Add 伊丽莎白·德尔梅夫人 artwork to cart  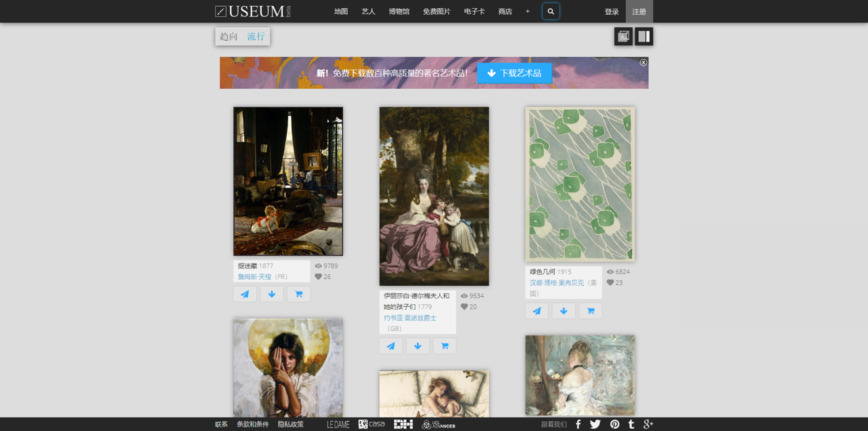444,346
